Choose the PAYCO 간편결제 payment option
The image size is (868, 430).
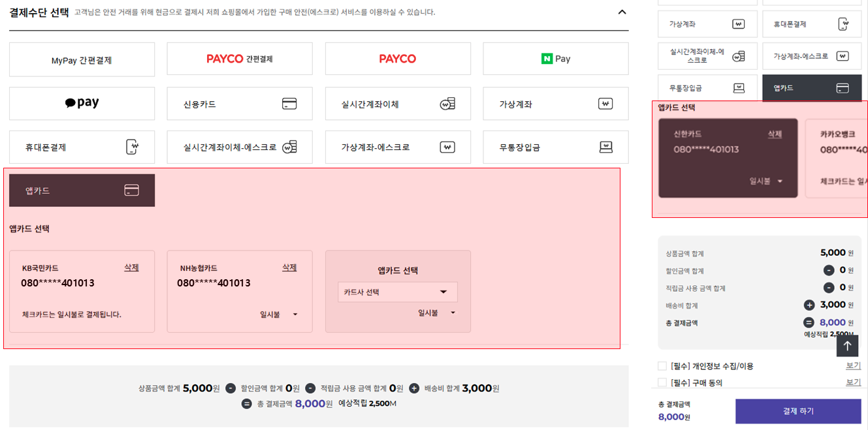tap(240, 59)
